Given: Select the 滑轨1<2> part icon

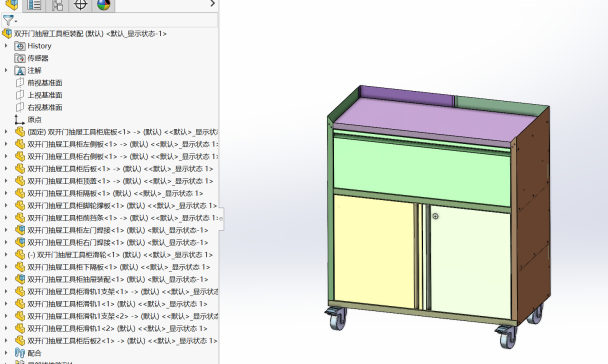Looking at the screenshot, I should (x=20, y=329).
